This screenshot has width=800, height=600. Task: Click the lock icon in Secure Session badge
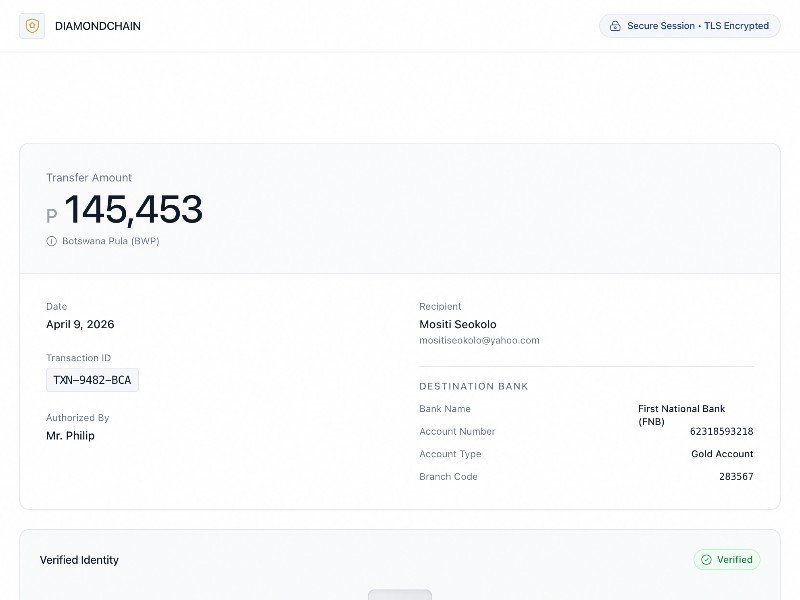click(x=615, y=26)
